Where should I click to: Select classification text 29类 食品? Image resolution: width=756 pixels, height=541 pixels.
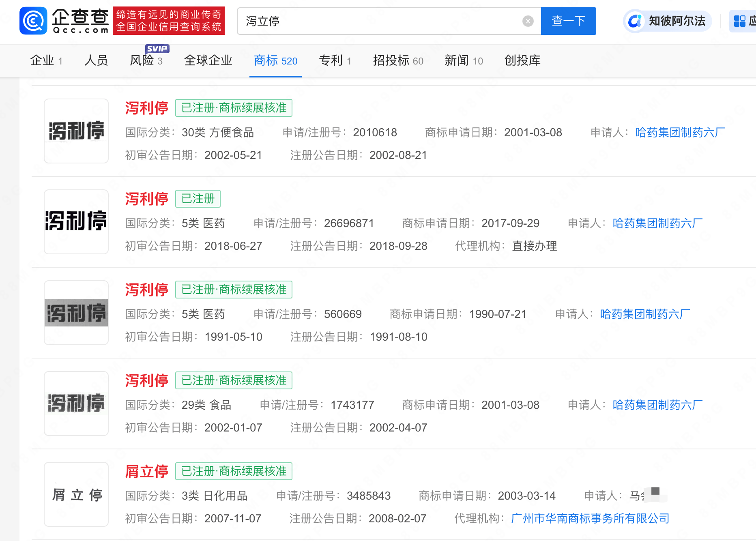206,405
